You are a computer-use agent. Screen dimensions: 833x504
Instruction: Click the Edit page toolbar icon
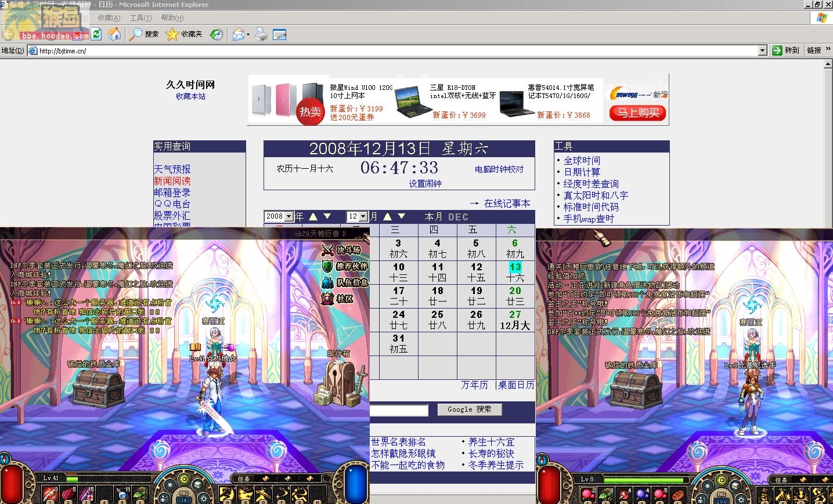pyautogui.click(x=279, y=34)
